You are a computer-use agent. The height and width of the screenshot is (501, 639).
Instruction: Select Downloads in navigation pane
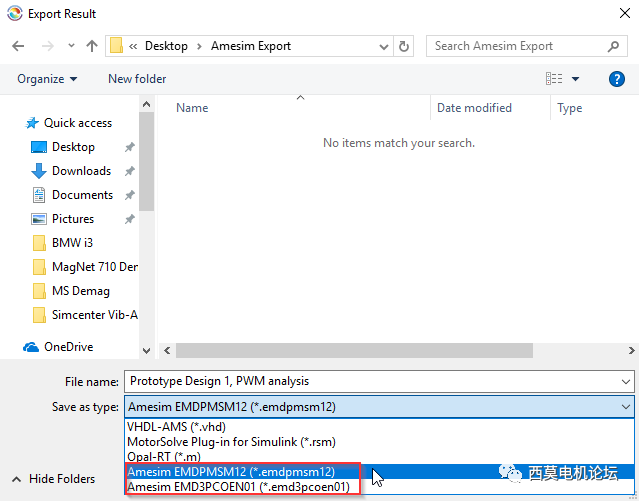coord(71,171)
